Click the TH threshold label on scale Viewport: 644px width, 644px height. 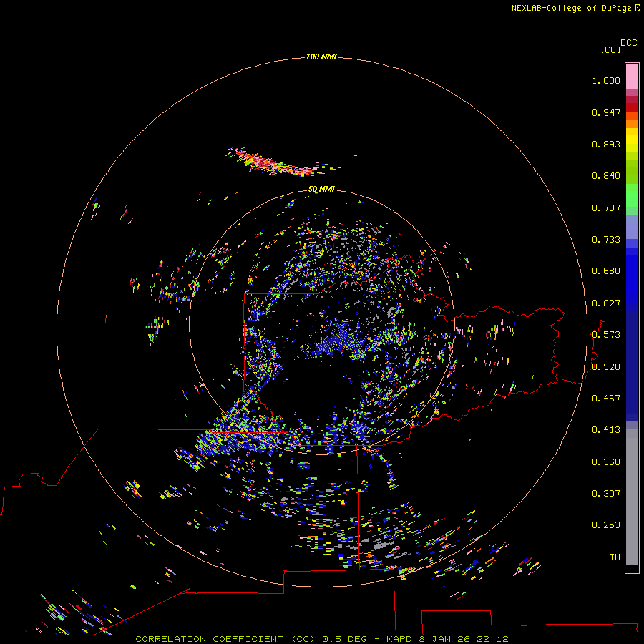615,557
